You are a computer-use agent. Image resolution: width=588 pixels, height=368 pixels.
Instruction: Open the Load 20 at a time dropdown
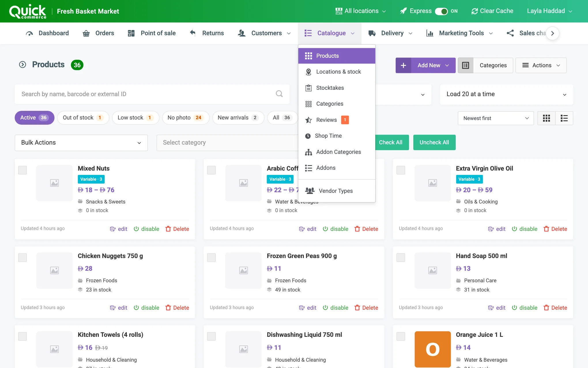(506, 94)
